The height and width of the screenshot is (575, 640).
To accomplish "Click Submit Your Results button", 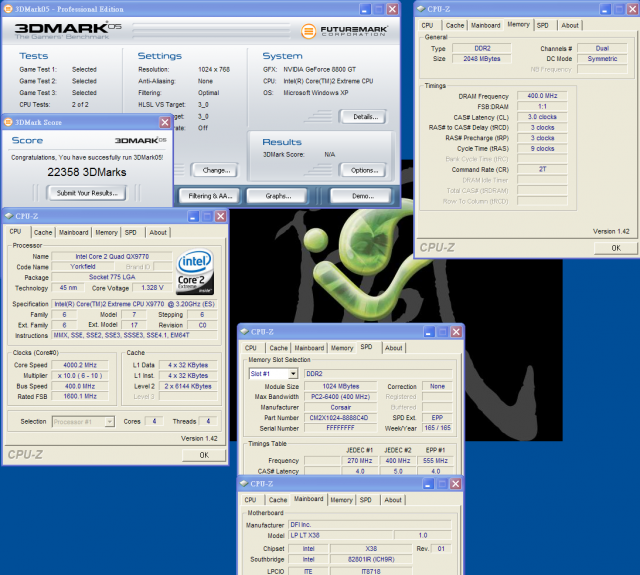I will (87, 193).
